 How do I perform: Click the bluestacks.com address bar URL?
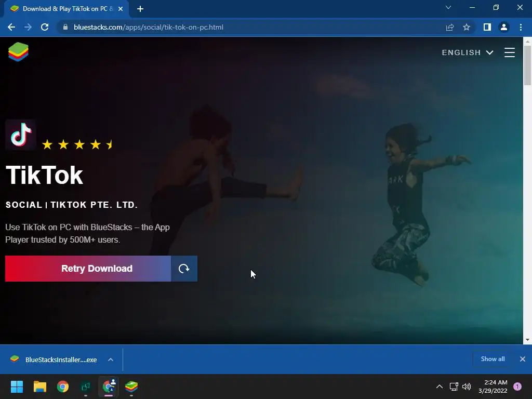[148, 27]
